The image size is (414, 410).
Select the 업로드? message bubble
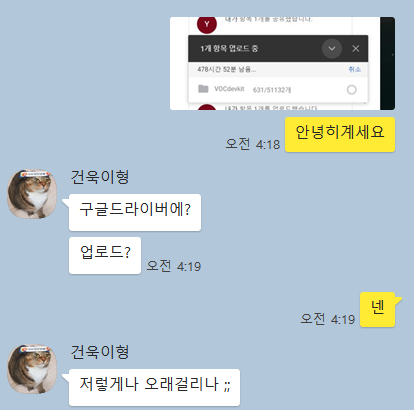point(105,255)
